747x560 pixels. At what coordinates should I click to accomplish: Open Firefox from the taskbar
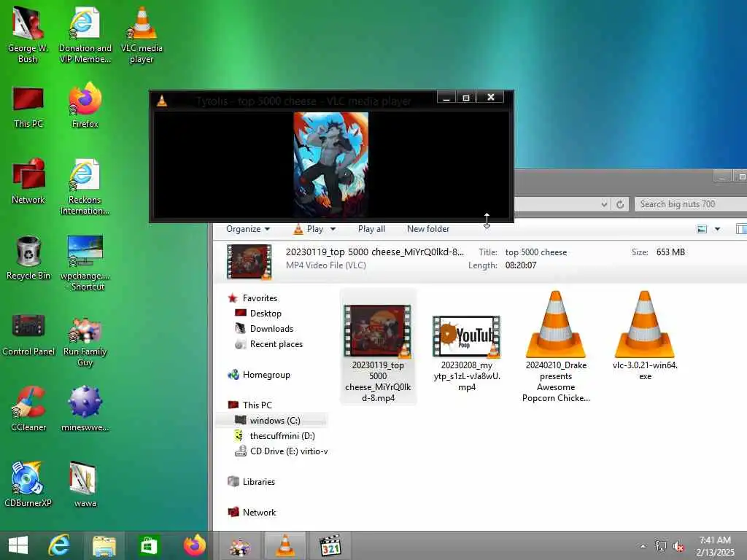pyautogui.click(x=194, y=545)
